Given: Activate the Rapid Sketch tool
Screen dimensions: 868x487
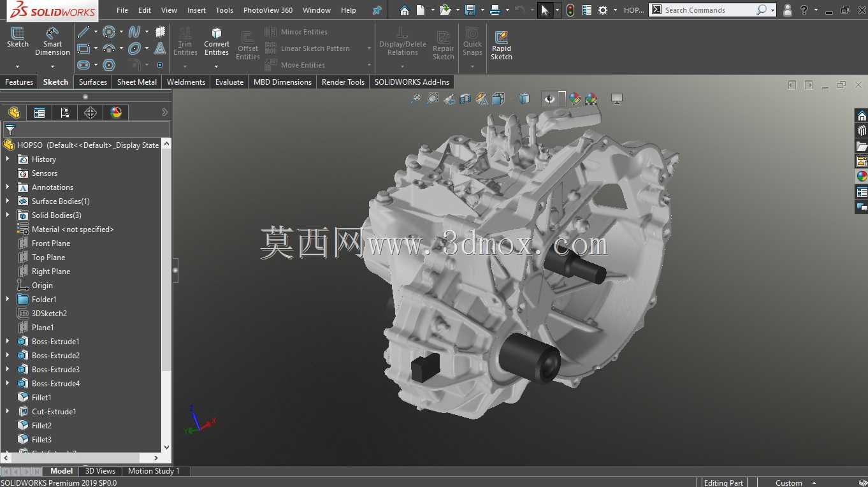Looking at the screenshot, I should point(502,45).
